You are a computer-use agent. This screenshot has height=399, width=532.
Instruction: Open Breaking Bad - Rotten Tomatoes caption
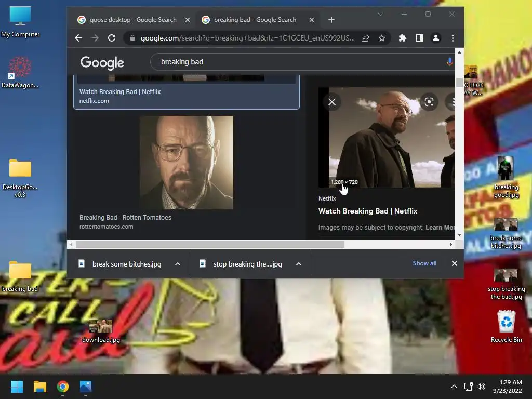tap(125, 218)
